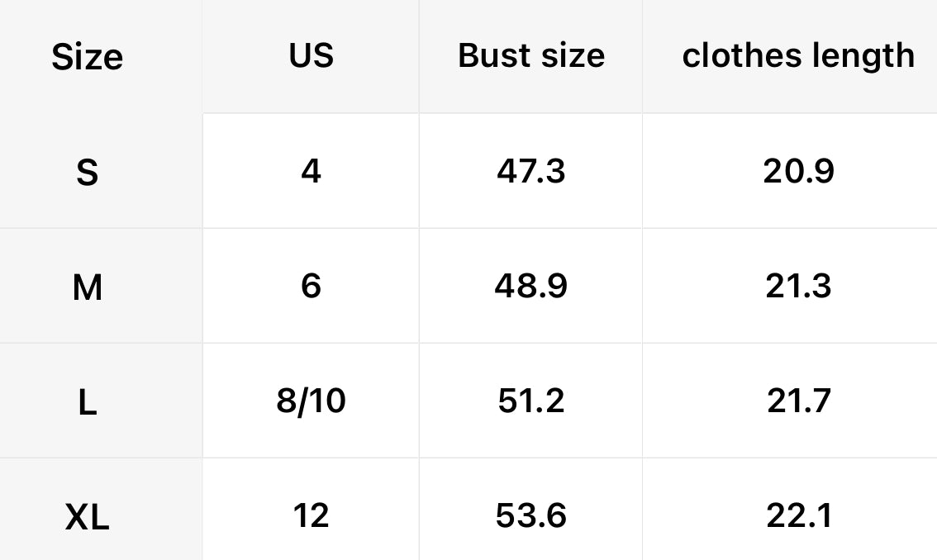The width and height of the screenshot is (937, 560).
Task: Select the S size row label
Action: pyautogui.click(x=87, y=173)
